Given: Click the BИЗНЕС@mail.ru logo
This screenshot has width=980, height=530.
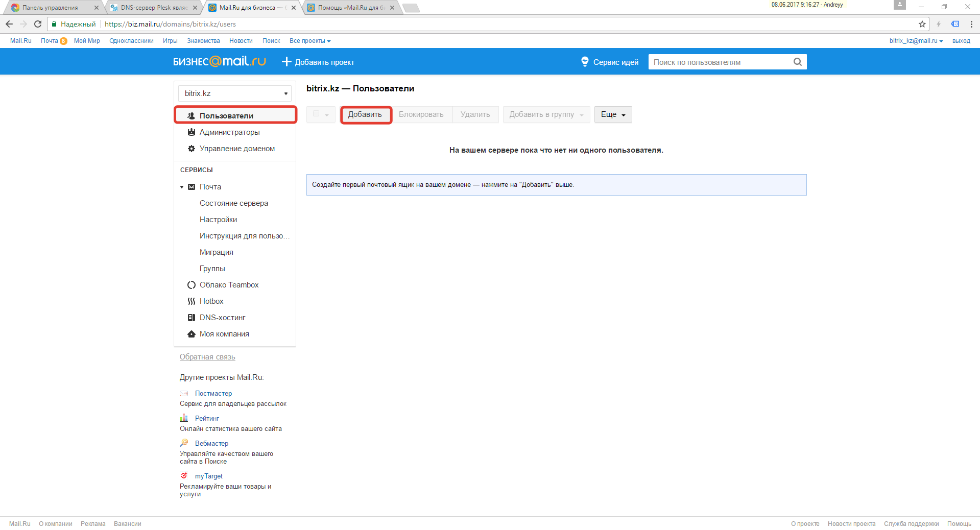Looking at the screenshot, I should 220,61.
